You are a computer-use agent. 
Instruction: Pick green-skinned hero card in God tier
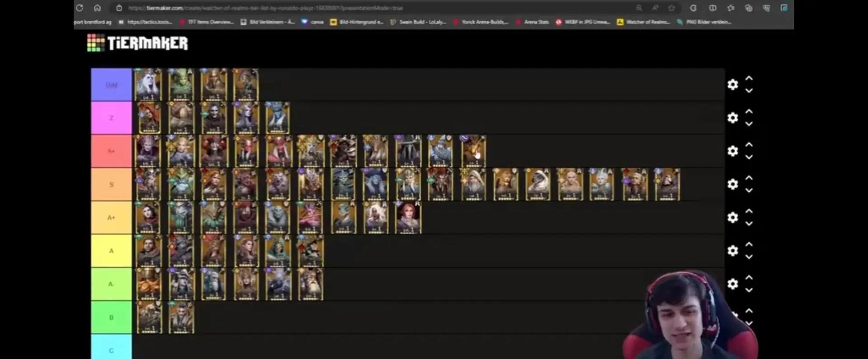181,85
